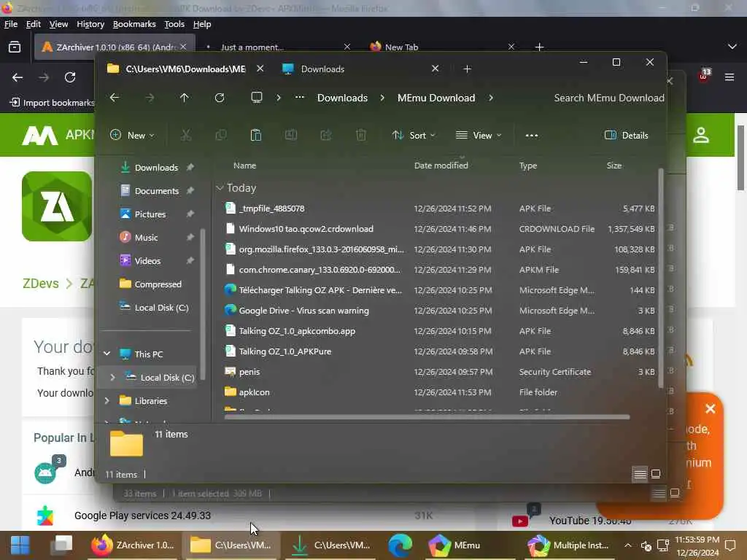Sort by Date modified column header
Viewport: 747px width, 560px height.
point(441,166)
